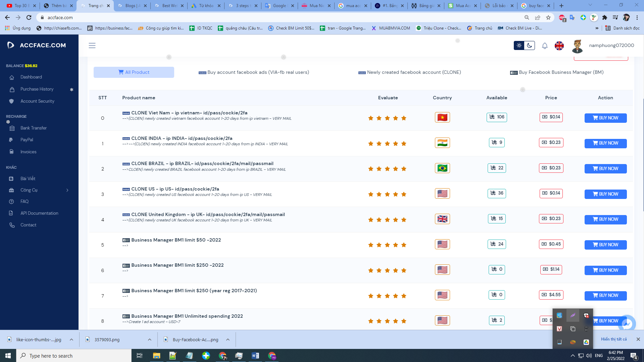Screen dimensions: 644x362
Task: Click the Brazil flag icon
Action: point(442,168)
